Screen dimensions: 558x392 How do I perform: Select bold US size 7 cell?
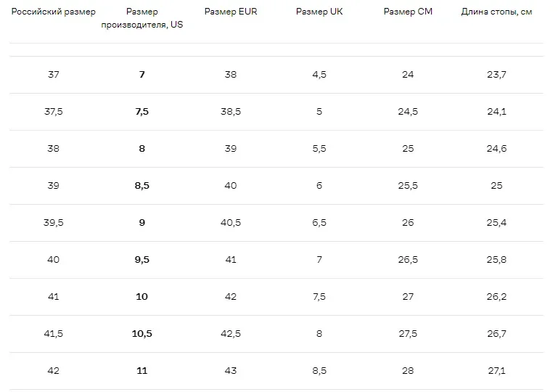142,75
